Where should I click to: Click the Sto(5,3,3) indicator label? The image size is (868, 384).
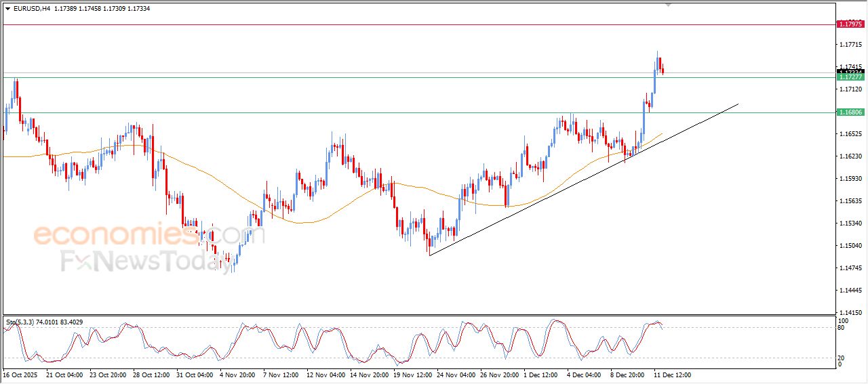[23, 322]
